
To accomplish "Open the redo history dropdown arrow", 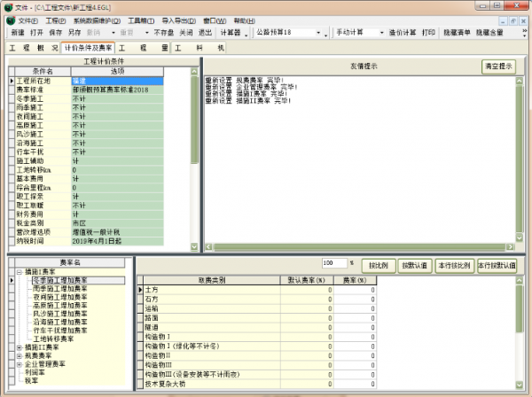I will point(147,33).
